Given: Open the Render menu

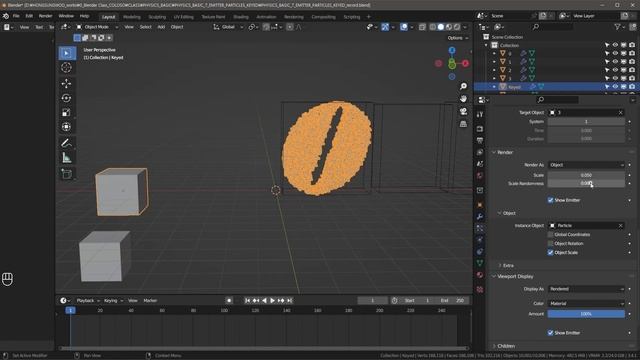Looking at the screenshot, I should (45, 16).
